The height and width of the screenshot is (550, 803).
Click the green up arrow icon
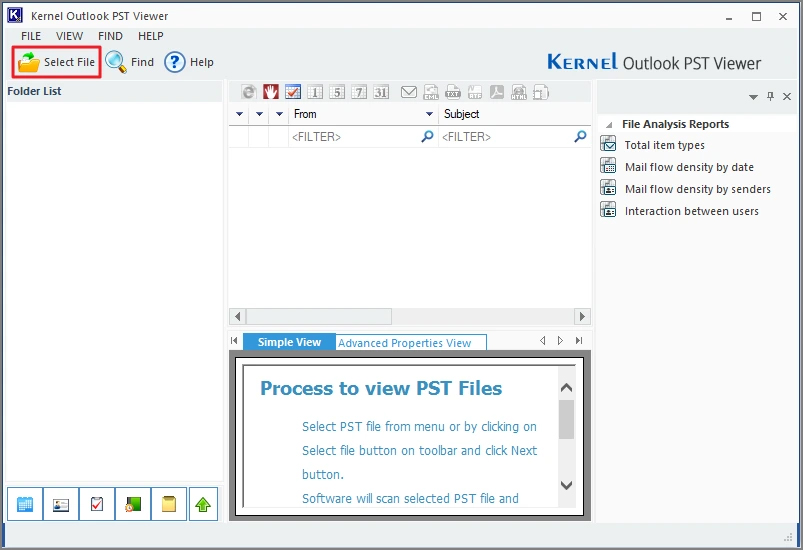[x=204, y=505]
